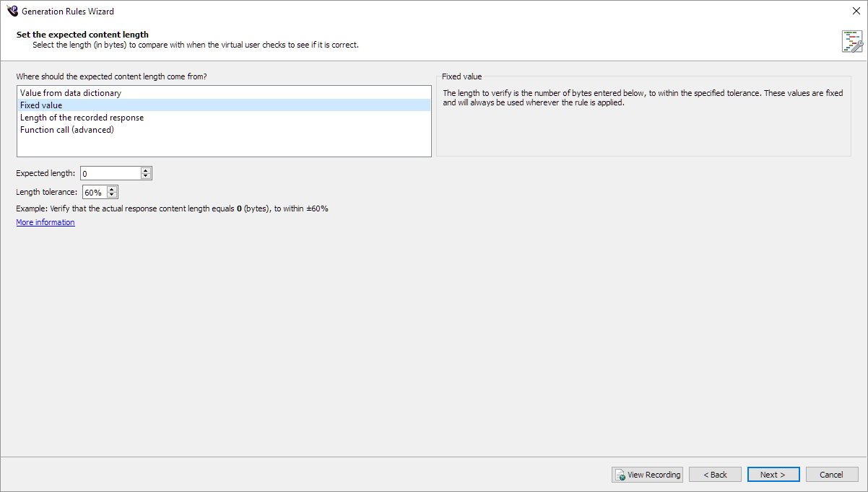This screenshot has height=492, width=868.
Task: Open the 'More information' link
Action: pyautogui.click(x=45, y=222)
